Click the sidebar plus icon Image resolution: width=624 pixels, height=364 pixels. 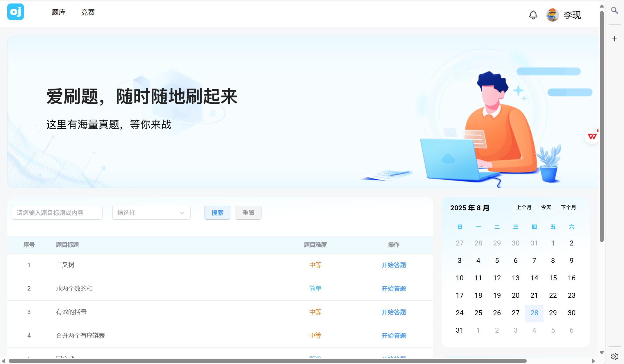point(614,39)
